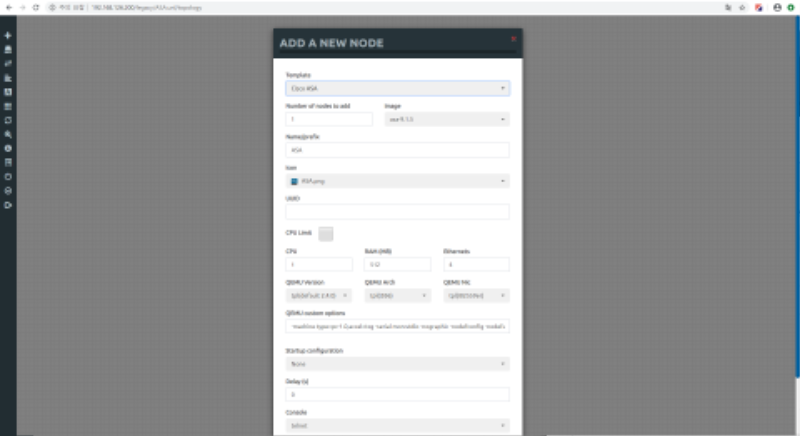
Task: Click the Ethernets input field
Action: (x=477, y=265)
